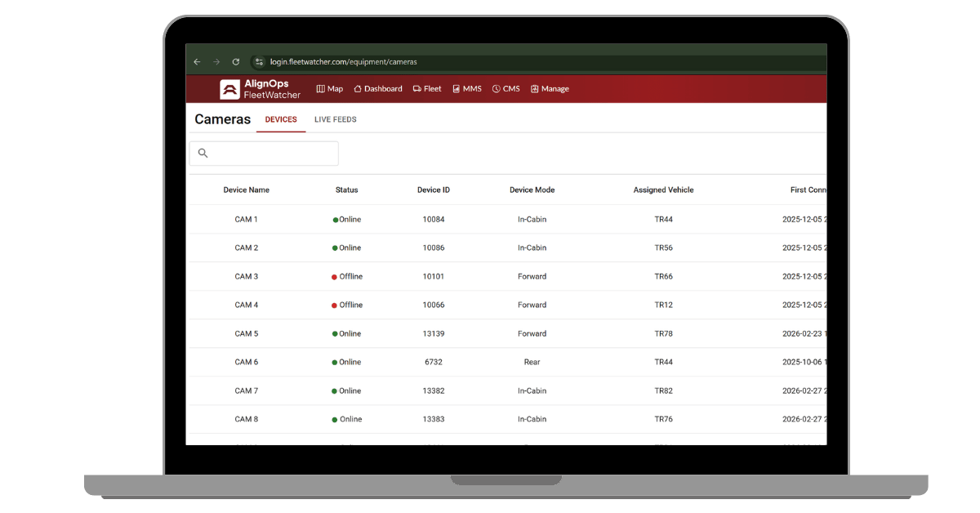This screenshot has height=513, width=980.
Task: Select the DEVICES tab
Action: click(281, 119)
